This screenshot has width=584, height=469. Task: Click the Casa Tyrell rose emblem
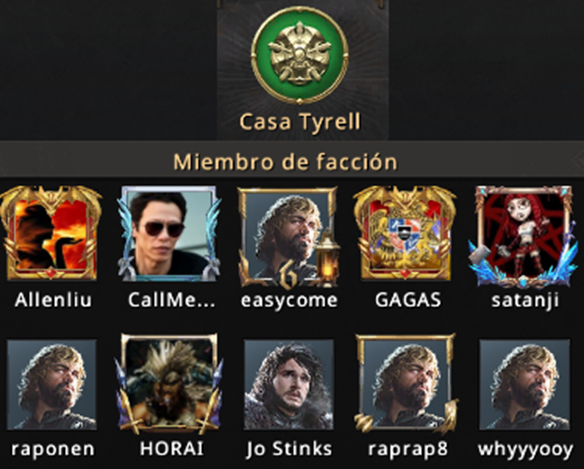point(300,56)
